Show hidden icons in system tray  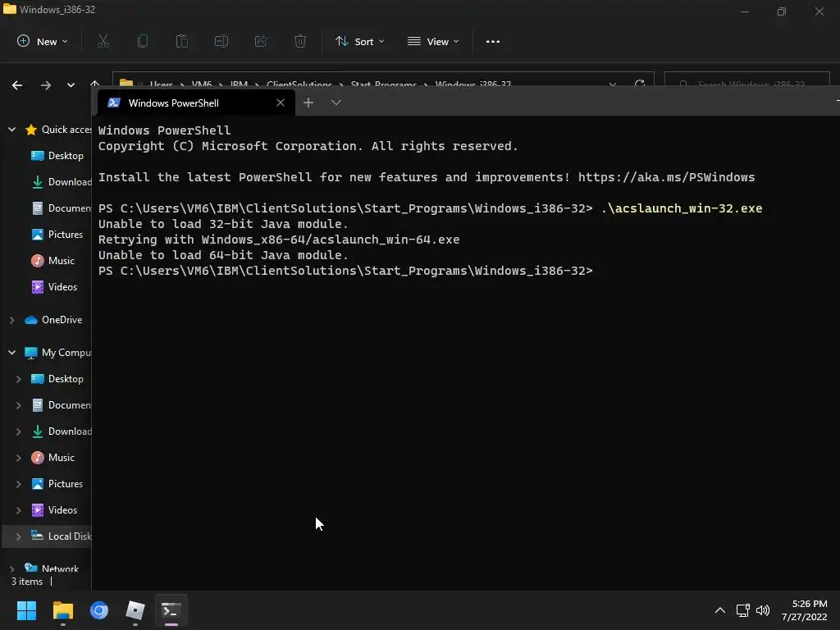tap(720, 610)
